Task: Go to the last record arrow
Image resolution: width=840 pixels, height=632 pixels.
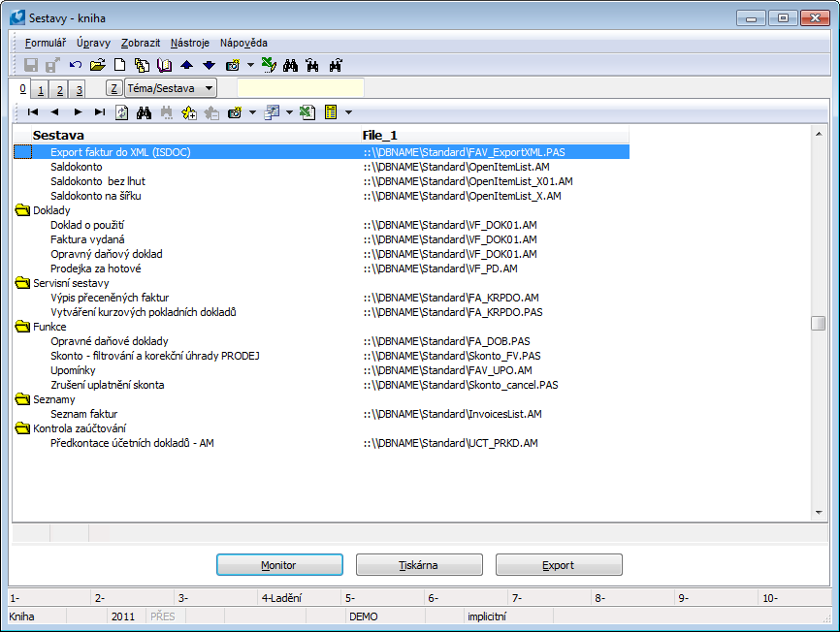Action: tap(100, 111)
